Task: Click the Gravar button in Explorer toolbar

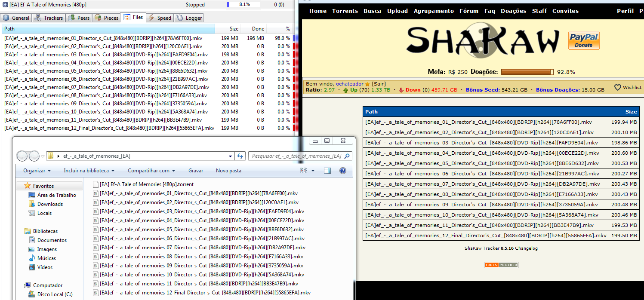Action: point(196,171)
